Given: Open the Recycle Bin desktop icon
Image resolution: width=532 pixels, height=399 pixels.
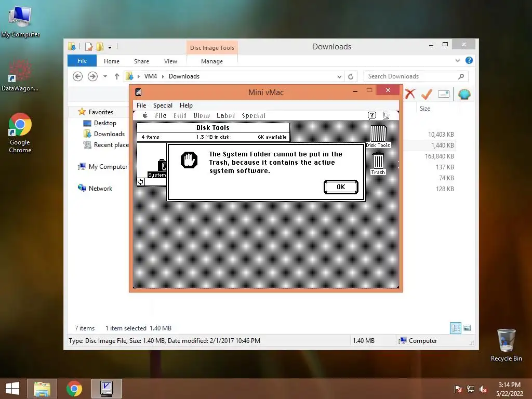Looking at the screenshot, I should (506, 345).
